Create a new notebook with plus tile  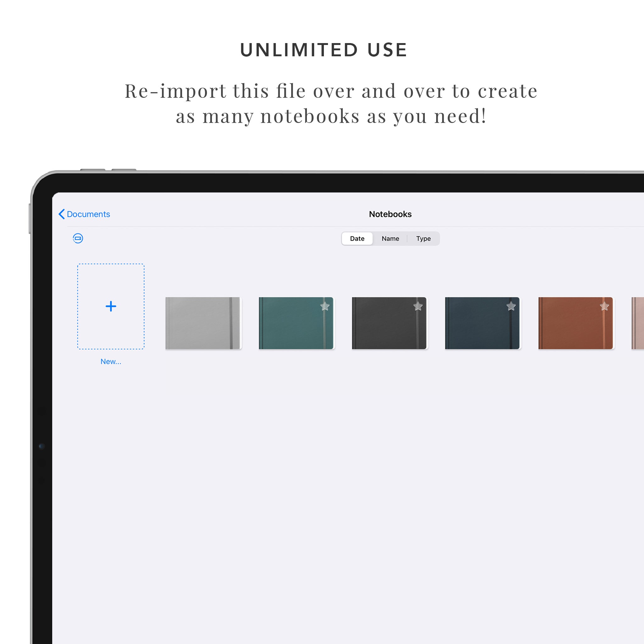point(111,306)
